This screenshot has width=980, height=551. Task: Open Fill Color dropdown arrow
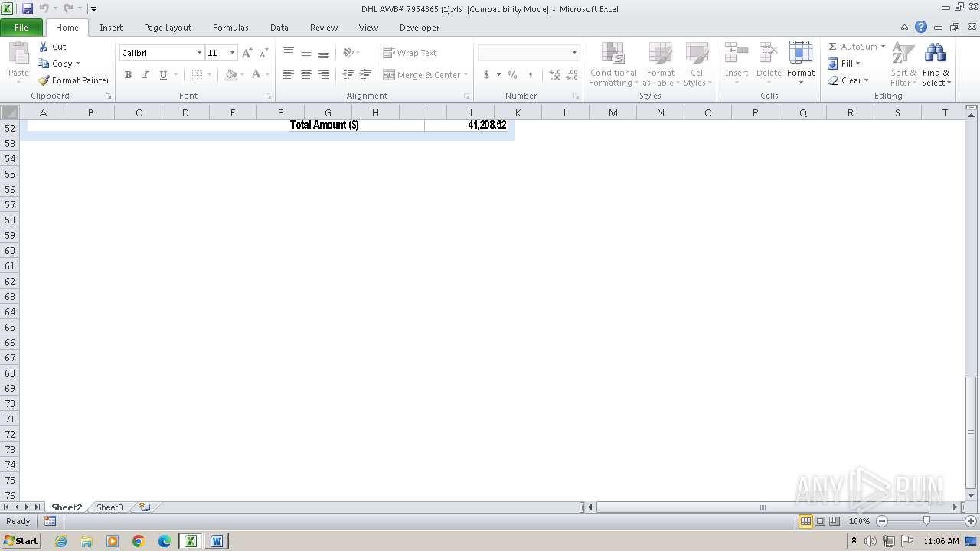tap(242, 75)
